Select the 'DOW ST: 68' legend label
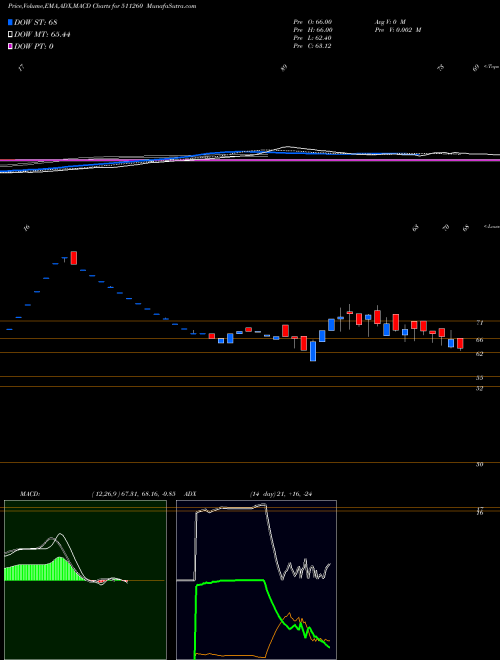 pyautogui.click(x=36, y=22)
